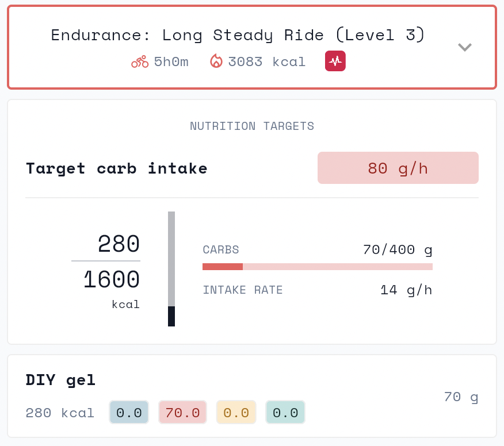The width and height of the screenshot is (504, 446).
Task: Click the yellow fat badge showing 0.0
Action: click(236, 412)
